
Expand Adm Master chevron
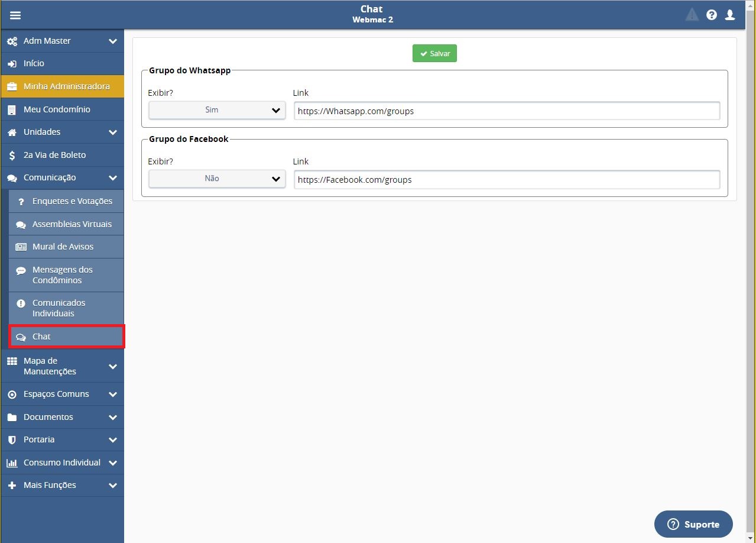click(x=113, y=41)
